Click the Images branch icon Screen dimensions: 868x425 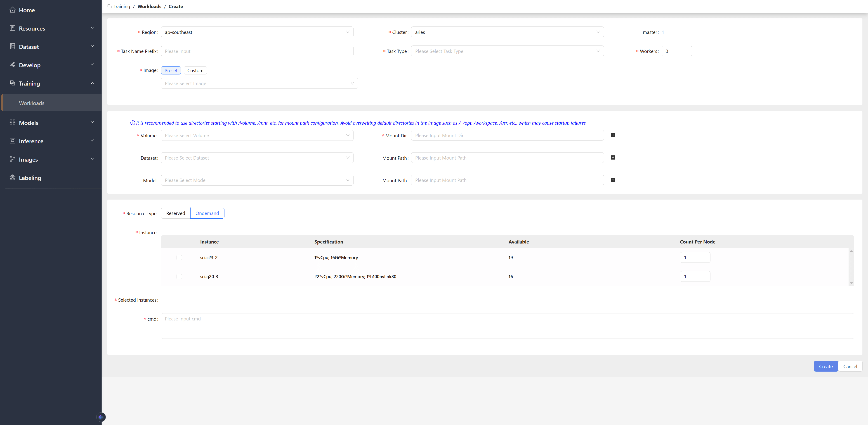click(12, 159)
